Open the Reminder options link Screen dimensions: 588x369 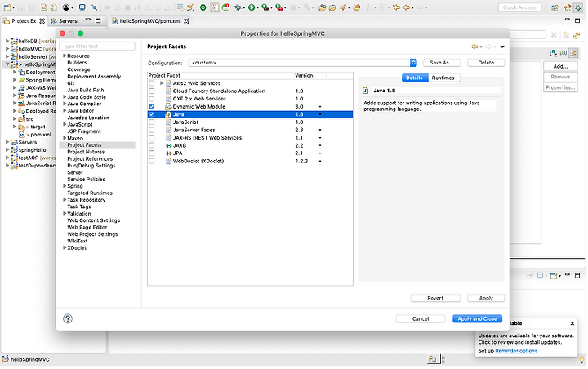coord(516,351)
